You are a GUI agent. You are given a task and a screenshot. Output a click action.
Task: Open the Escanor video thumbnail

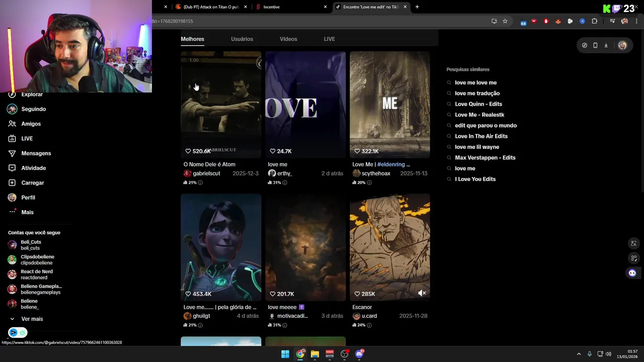pyautogui.click(x=390, y=247)
